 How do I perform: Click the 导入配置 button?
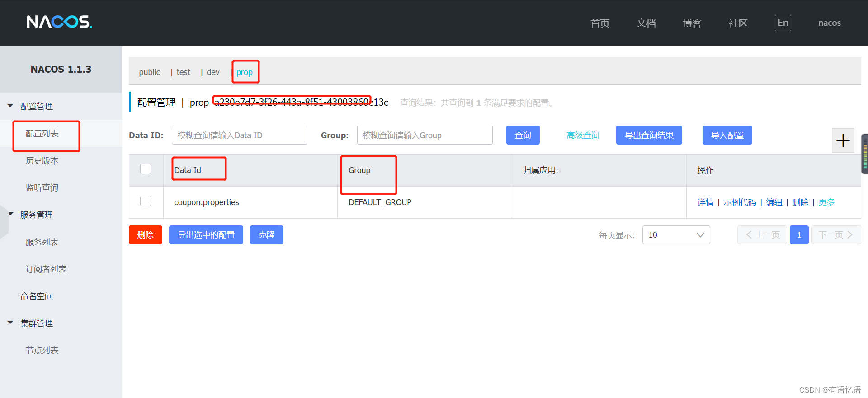[x=727, y=135]
